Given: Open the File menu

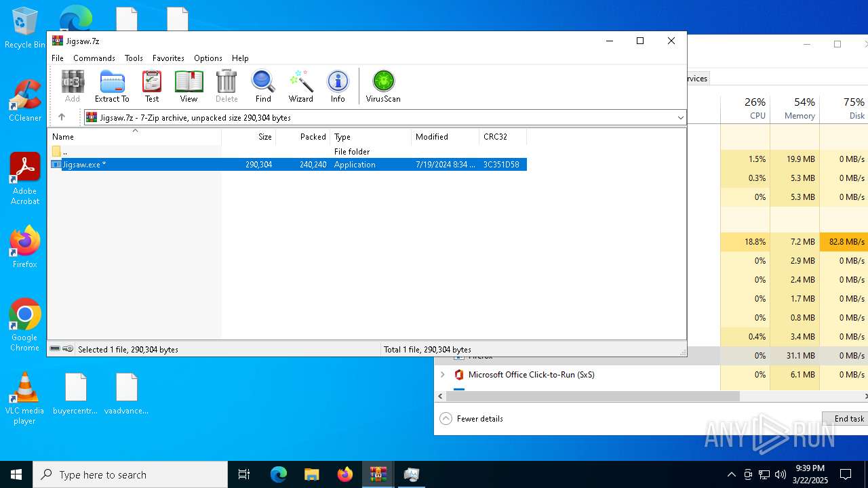Looking at the screenshot, I should click(x=58, y=58).
